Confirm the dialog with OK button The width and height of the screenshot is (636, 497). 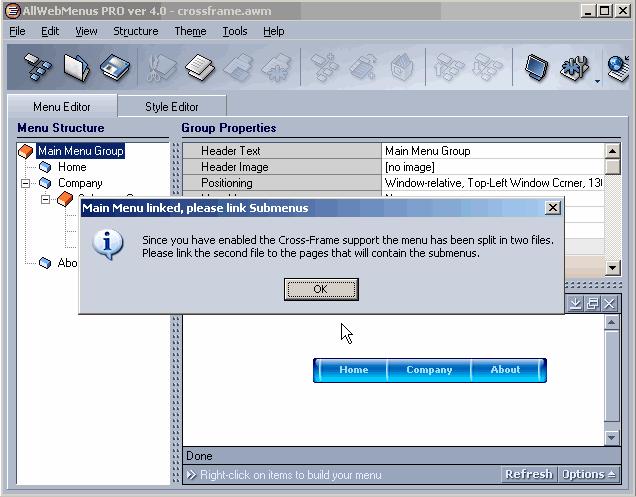click(x=321, y=289)
